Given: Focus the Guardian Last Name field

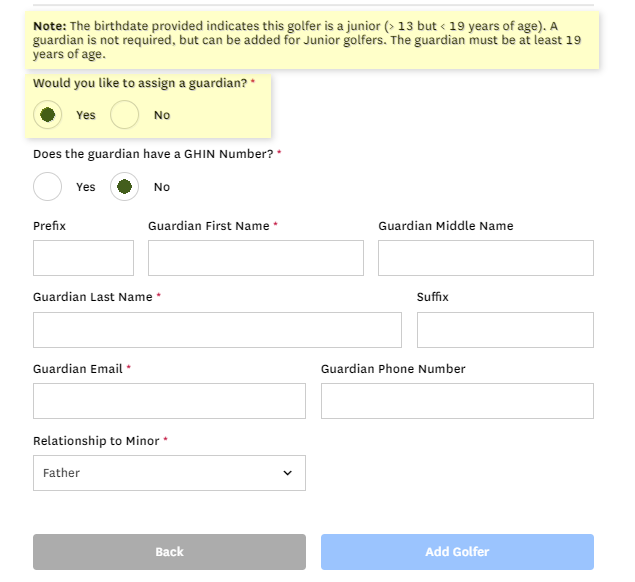Looking at the screenshot, I should tap(217, 330).
